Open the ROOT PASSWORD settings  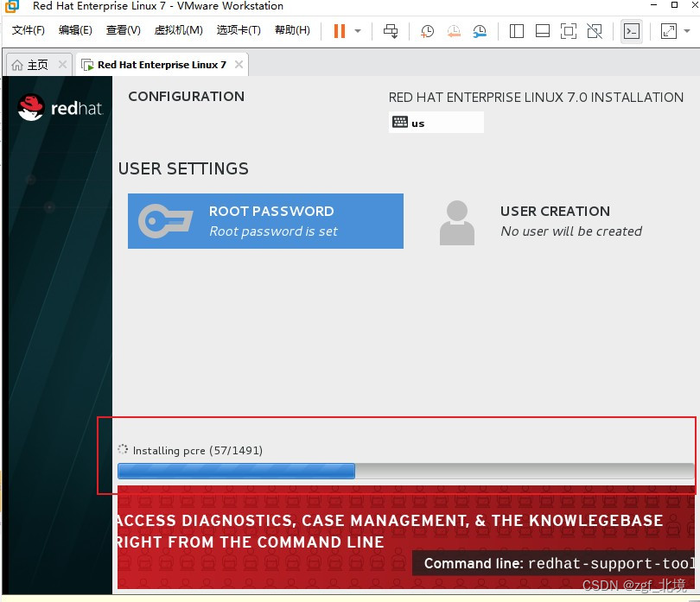click(x=265, y=220)
